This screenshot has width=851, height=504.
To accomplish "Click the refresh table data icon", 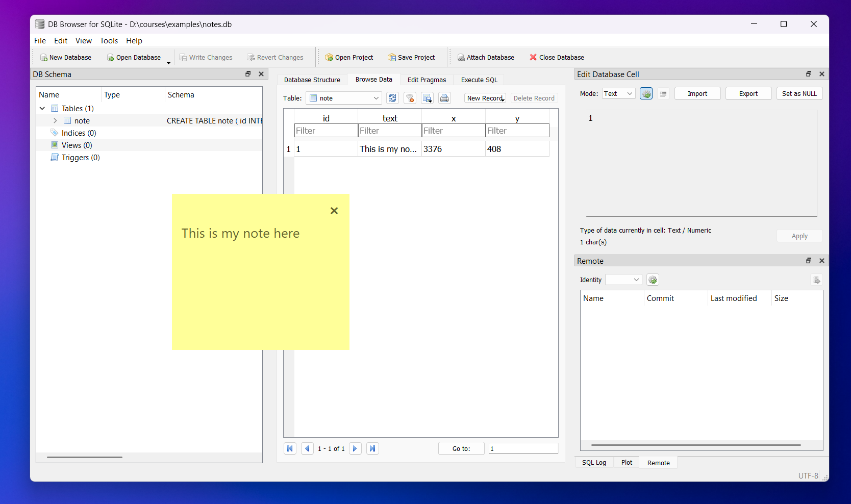I will click(x=392, y=98).
